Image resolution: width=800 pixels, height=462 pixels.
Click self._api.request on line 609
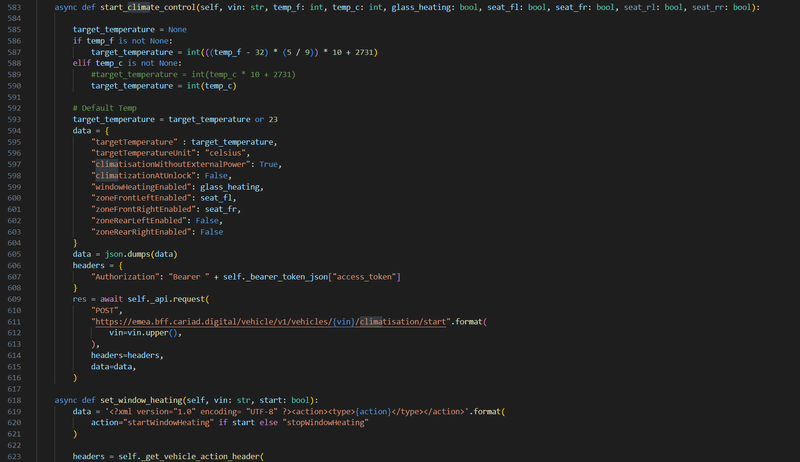point(166,299)
